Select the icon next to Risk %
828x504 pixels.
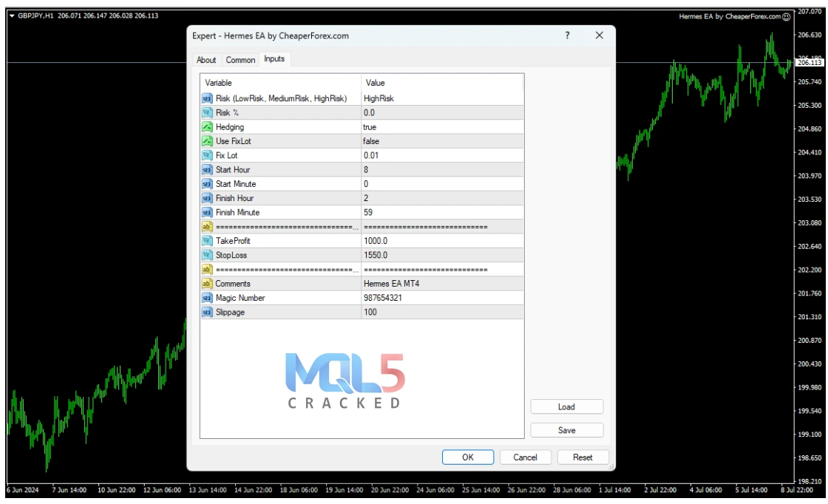(x=207, y=113)
